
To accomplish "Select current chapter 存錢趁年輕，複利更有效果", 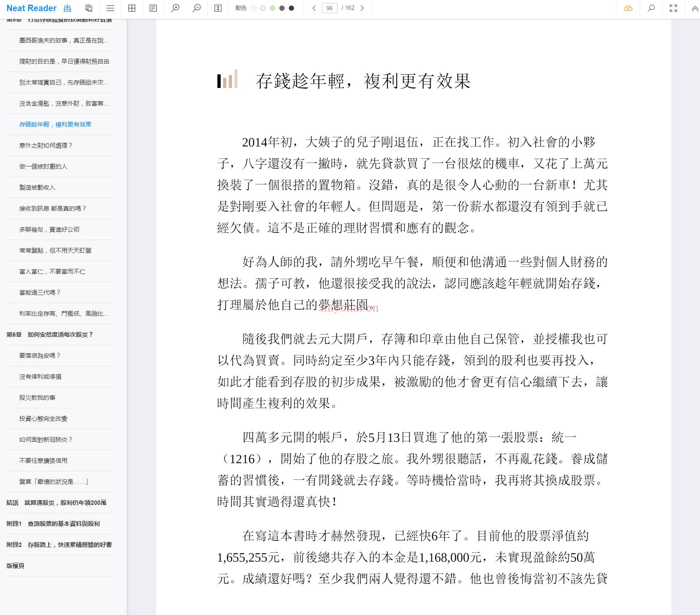I will [55, 124].
